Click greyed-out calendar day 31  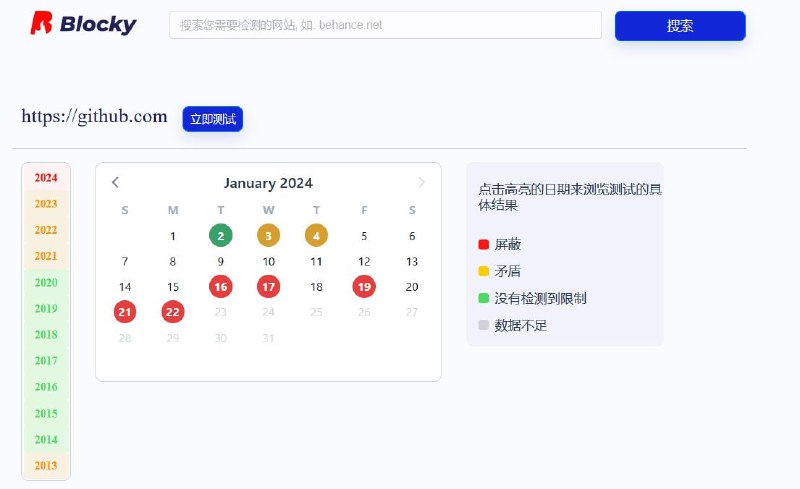coord(268,338)
